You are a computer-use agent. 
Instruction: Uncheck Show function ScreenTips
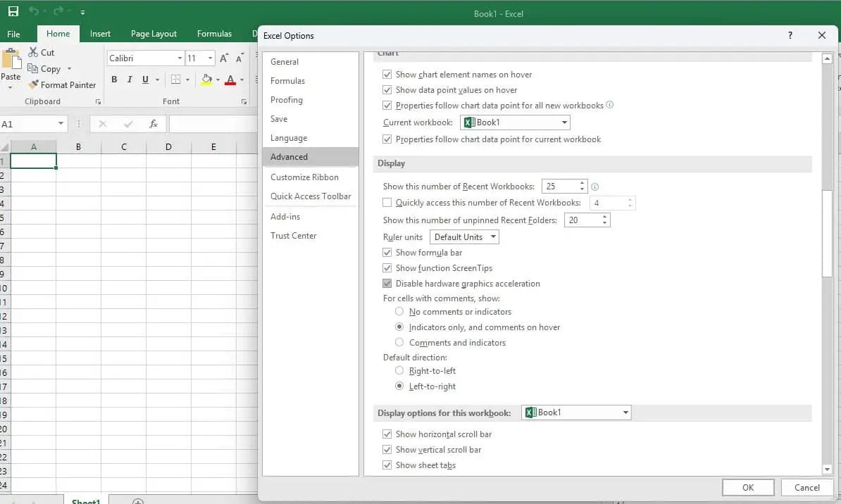387,268
